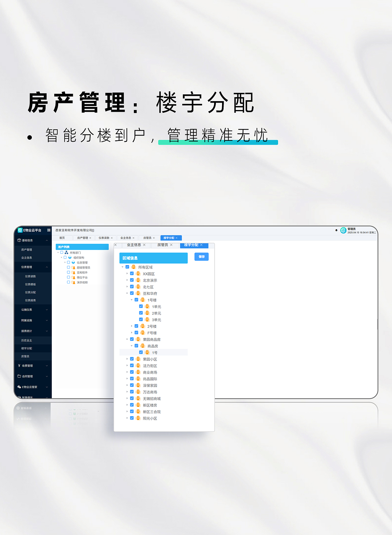Click the building icon beside 北京演示
This screenshot has width=392, height=535.
138,280
